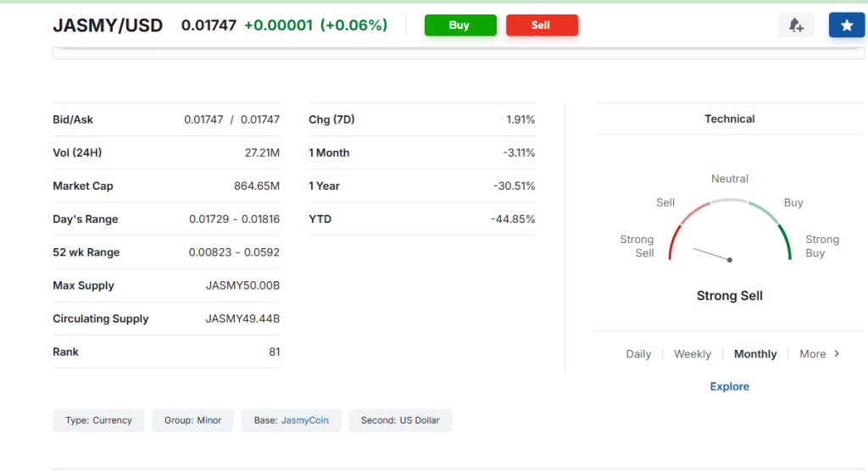Click the current price 0.01747 in header
Screen dimensions: 868x471
pos(209,25)
